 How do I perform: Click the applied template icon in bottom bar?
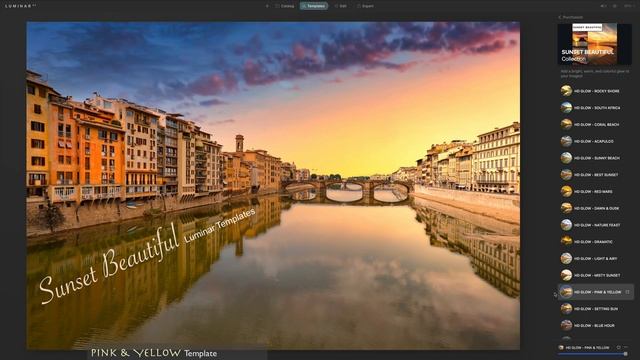pyautogui.click(x=561, y=347)
